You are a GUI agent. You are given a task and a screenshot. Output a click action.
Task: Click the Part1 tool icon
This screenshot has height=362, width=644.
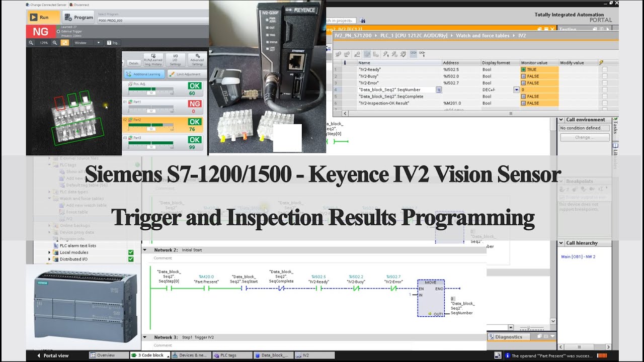click(131, 102)
